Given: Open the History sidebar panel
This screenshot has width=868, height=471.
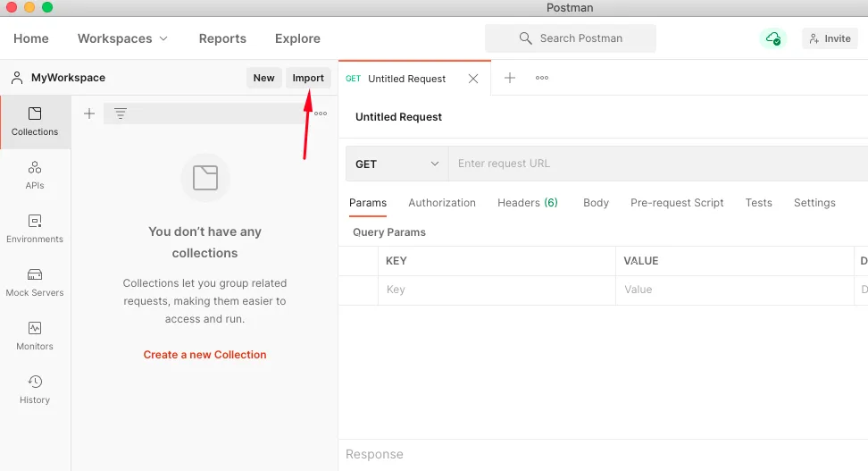Looking at the screenshot, I should [x=35, y=390].
